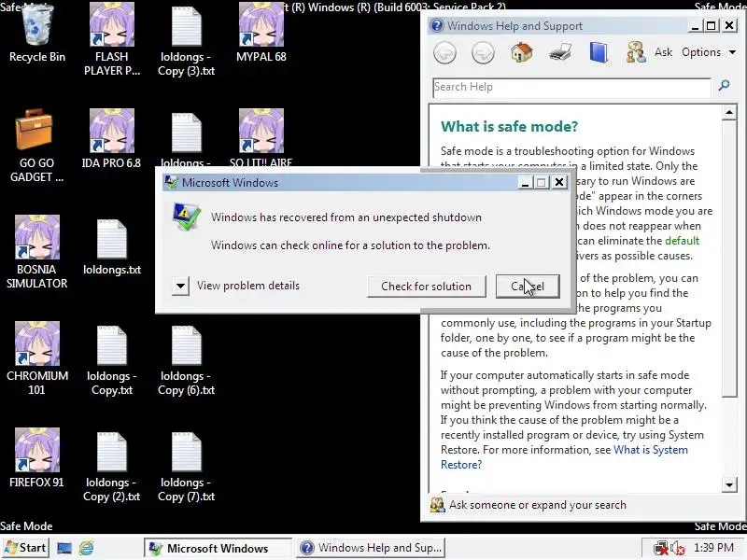Click the 'What is safe mode?' heading
The width and height of the screenshot is (747, 560).
tap(509, 126)
